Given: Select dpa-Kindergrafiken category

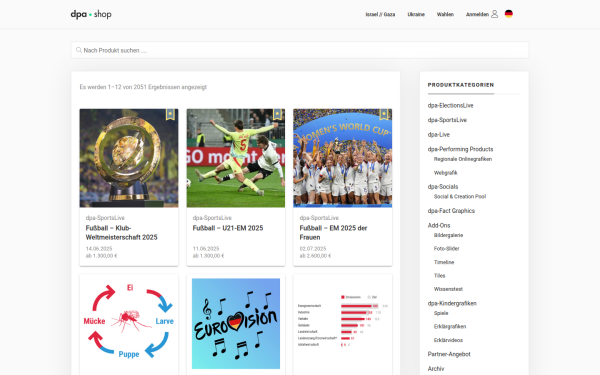Looking at the screenshot, I should (452, 303).
